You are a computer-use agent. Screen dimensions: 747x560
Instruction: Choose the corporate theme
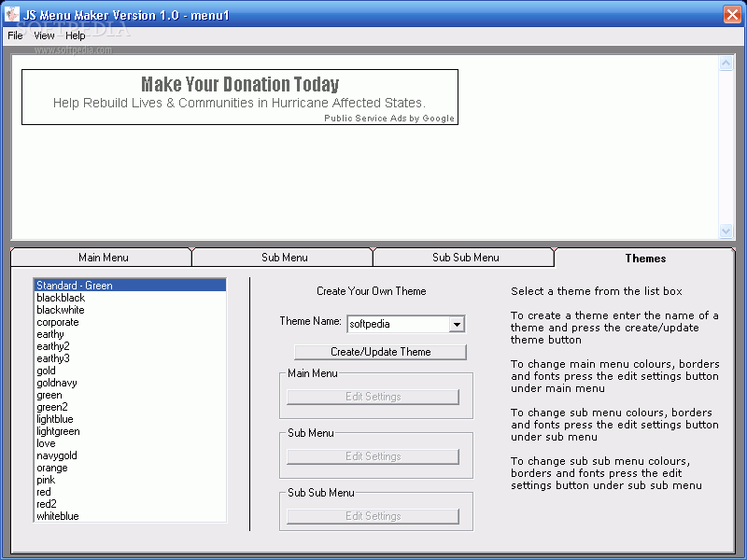point(131,322)
